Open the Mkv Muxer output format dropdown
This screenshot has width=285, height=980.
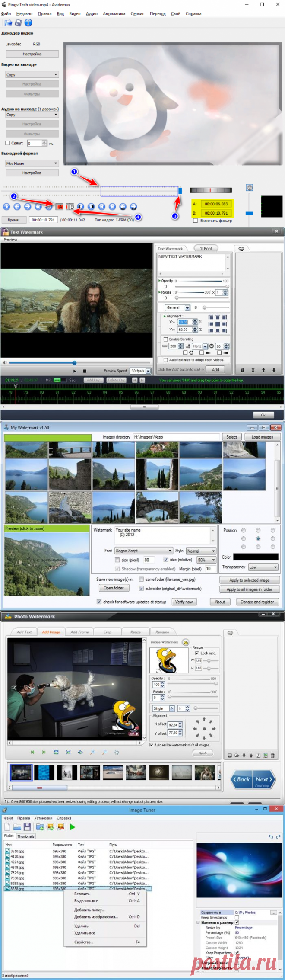(32, 163)
